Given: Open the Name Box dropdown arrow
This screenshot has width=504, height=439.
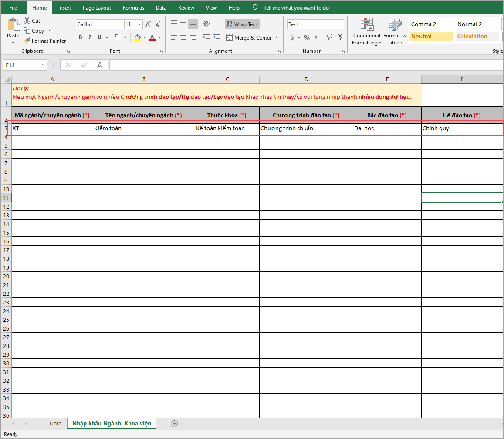Looking at the screenshot, I should click(42, 65).
